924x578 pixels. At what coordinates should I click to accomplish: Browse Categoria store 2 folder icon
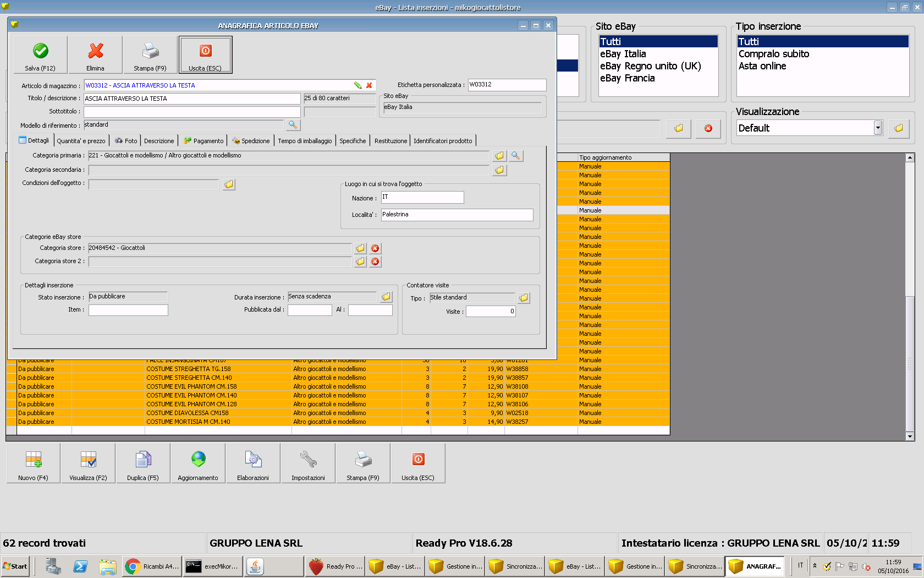point(360,261)
